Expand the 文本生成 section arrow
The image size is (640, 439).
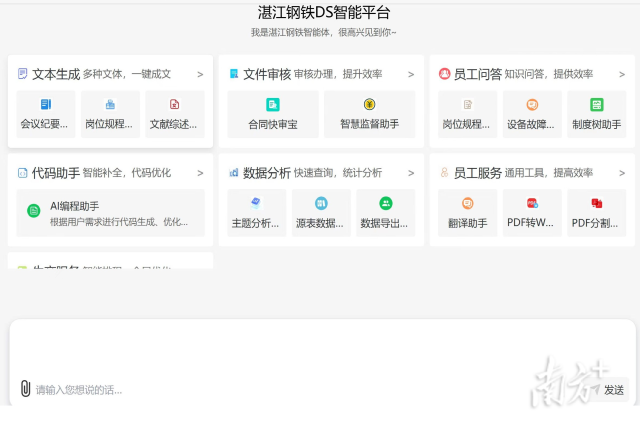click(200, 74)
